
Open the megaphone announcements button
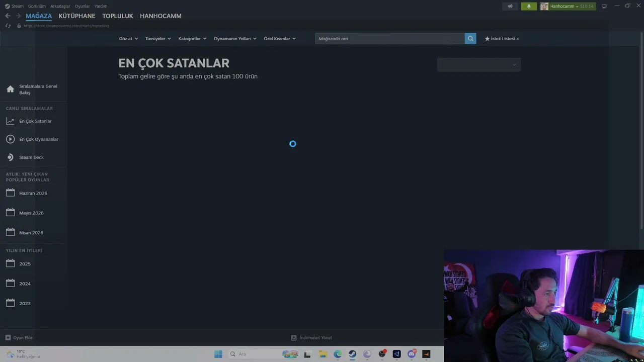point(510,7)
